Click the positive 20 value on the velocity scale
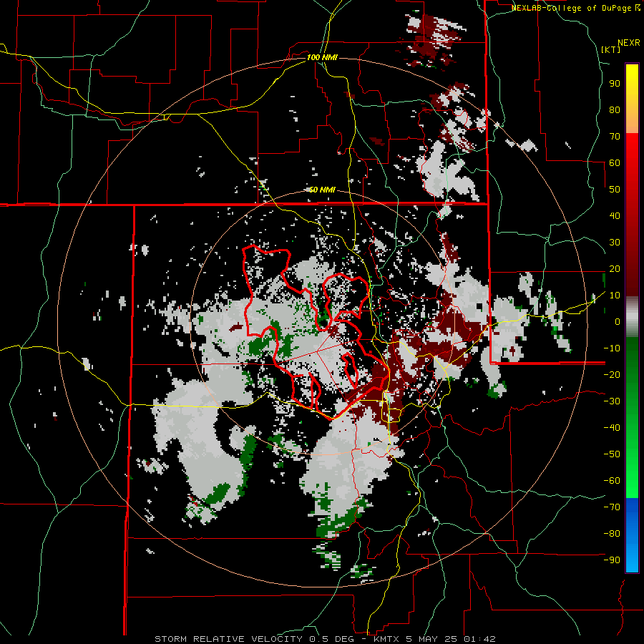 tap(615, 268)
